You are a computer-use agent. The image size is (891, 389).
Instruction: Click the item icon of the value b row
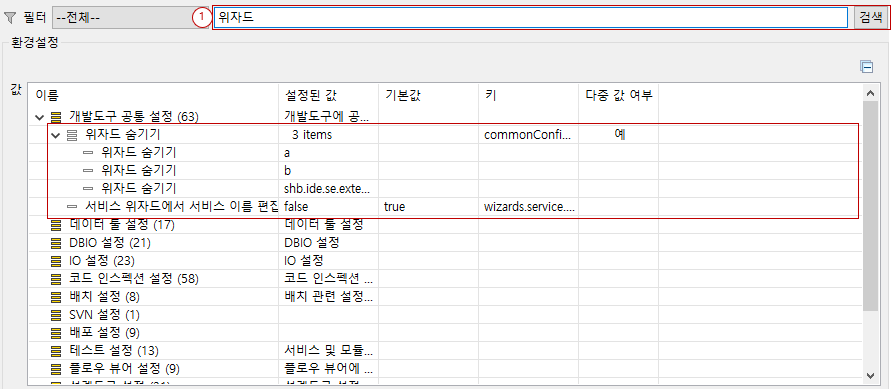(x=88, y=170)
